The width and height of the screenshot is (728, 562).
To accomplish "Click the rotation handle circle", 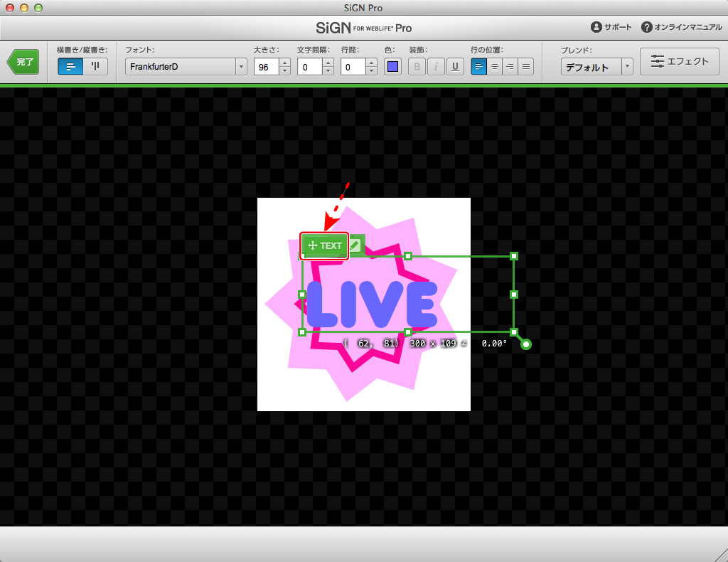I will click(525, 344).
